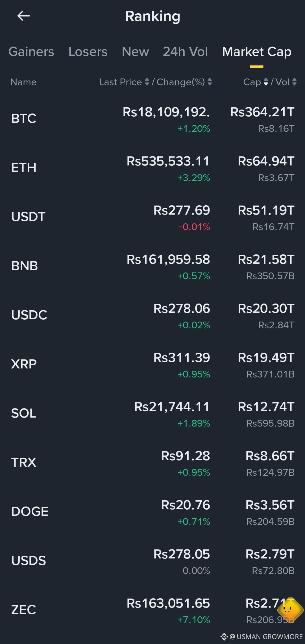Screen dimensions: 305x644
Task: Sort by Last Price arrows
Action: coord(147,82)
